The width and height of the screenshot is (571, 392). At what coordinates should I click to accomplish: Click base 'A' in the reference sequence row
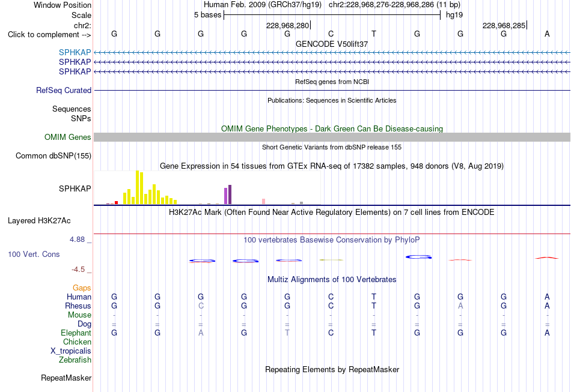pyautogui.click(x=547, y=34)
